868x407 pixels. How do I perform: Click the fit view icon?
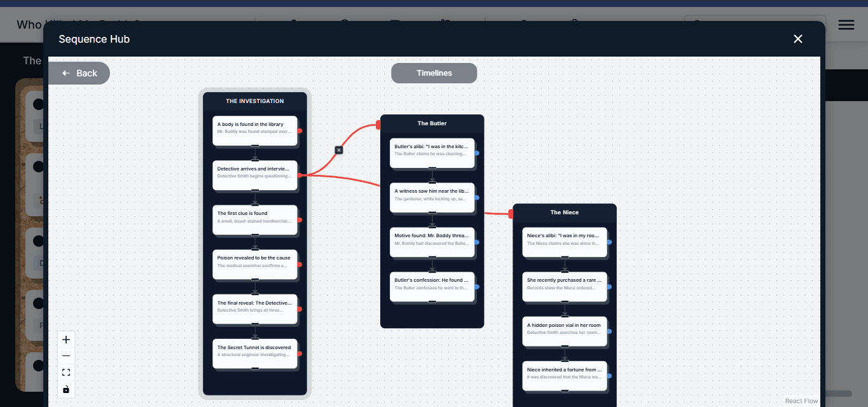(x=66, y=373)
